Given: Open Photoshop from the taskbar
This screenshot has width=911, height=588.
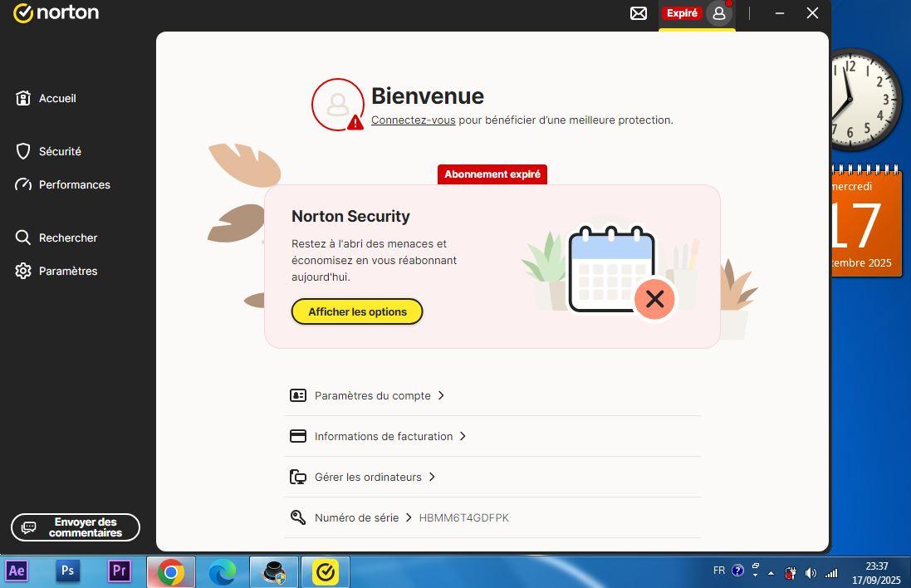Looking at the screenshot, I should tap(68, 571).
